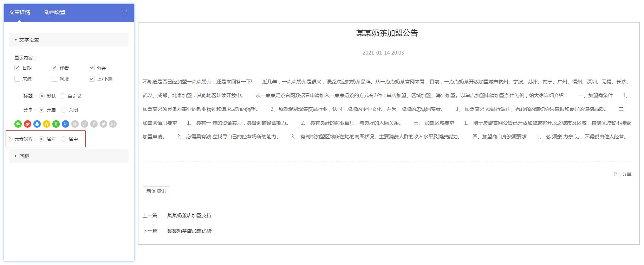Click the gray Facebook share icon
The width and height of the screenshot is (644, 265).
point(94,124)
